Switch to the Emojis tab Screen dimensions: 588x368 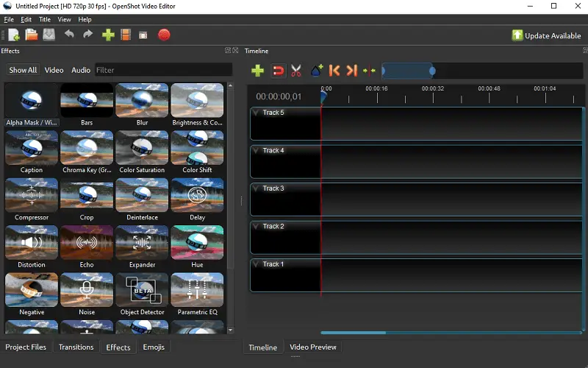tap(154, 347)
